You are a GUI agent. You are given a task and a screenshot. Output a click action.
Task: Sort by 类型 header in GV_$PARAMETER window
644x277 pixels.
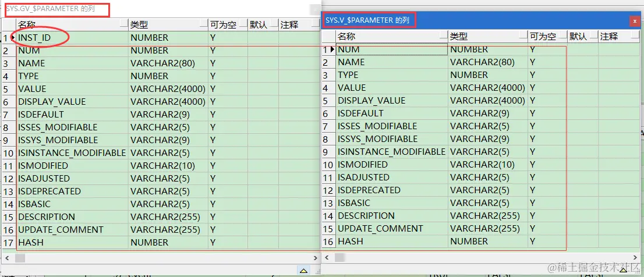(168, 24)
